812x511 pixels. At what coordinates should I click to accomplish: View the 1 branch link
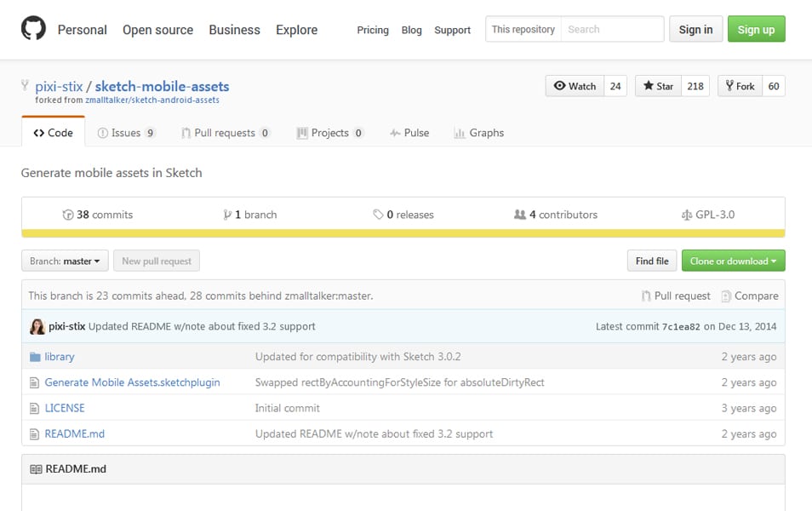click(250, 215)
